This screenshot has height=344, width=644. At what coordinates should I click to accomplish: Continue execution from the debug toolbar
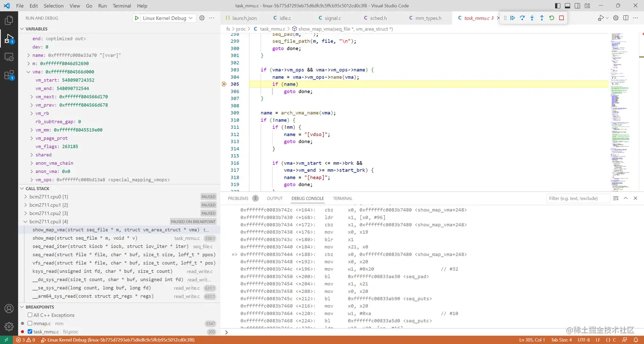pos(512,18)
